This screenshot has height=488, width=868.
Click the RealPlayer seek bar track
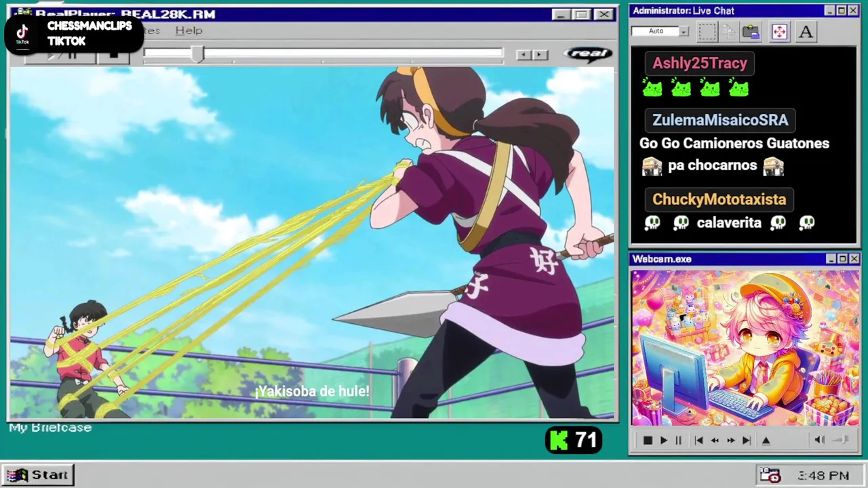tap(323, 53)
